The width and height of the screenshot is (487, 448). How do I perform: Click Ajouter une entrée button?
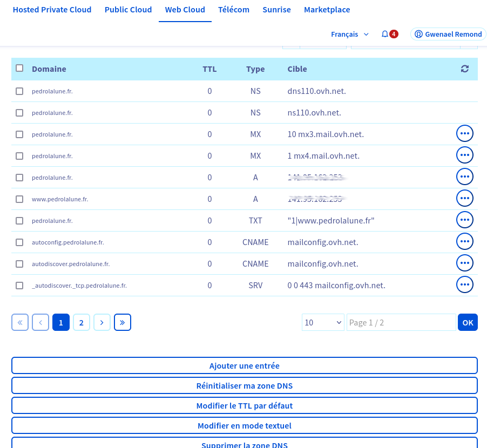click(x=244, y=365)
